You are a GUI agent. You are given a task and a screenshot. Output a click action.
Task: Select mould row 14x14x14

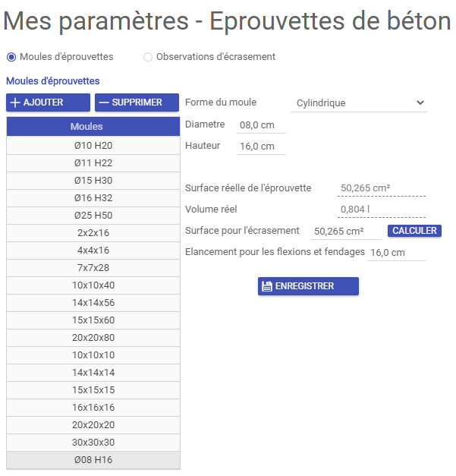point(93,373)
